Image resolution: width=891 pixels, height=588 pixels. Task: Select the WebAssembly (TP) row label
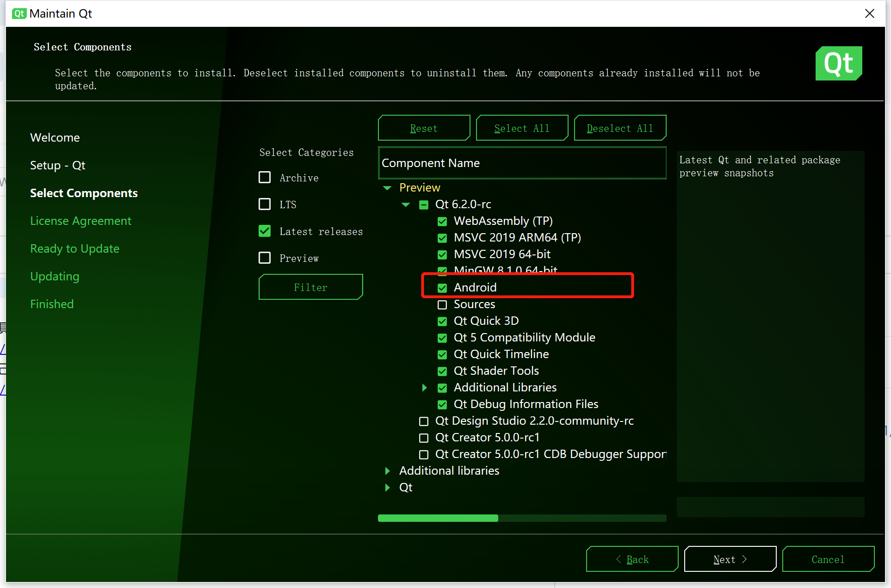click(x=503, y=221)
